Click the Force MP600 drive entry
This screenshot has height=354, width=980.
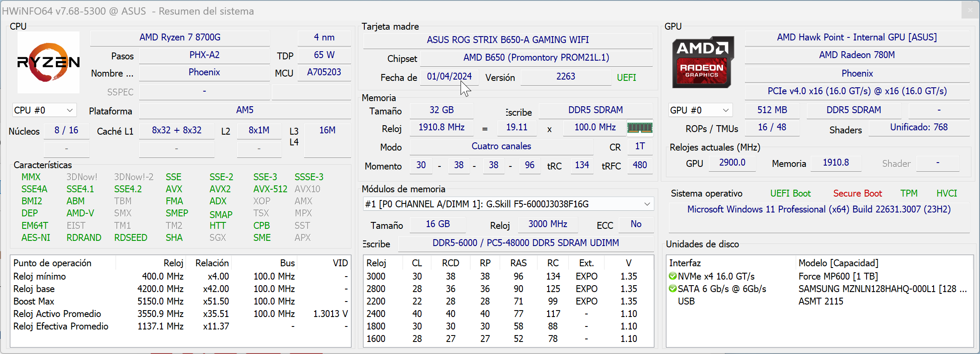838,277
